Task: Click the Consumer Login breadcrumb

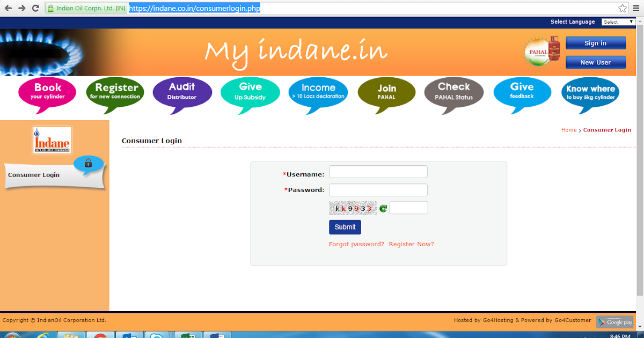Action: 607,130
